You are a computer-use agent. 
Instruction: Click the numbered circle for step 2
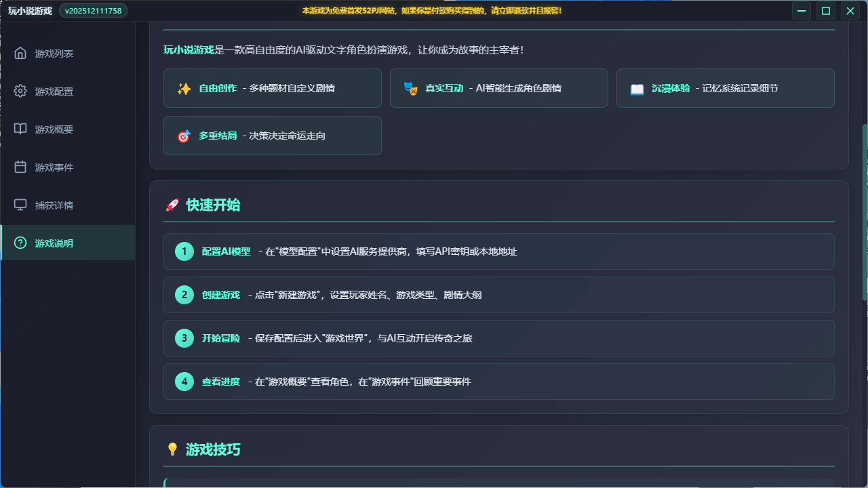click(x=184, y=294)
